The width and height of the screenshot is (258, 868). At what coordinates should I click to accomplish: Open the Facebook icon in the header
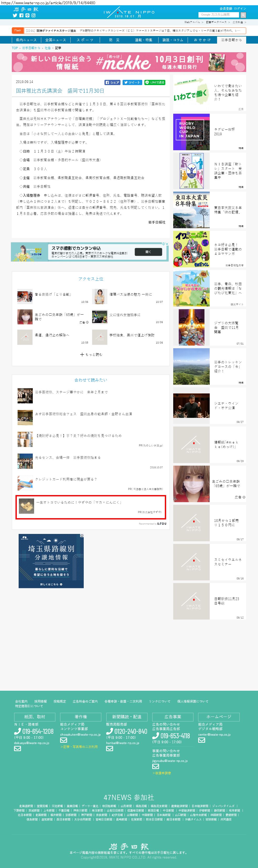pyautogui.click(x=21, y=15)
